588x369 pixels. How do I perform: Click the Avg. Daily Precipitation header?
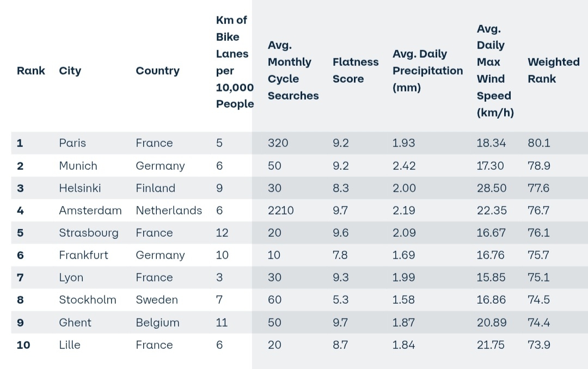tap(427, 71)
